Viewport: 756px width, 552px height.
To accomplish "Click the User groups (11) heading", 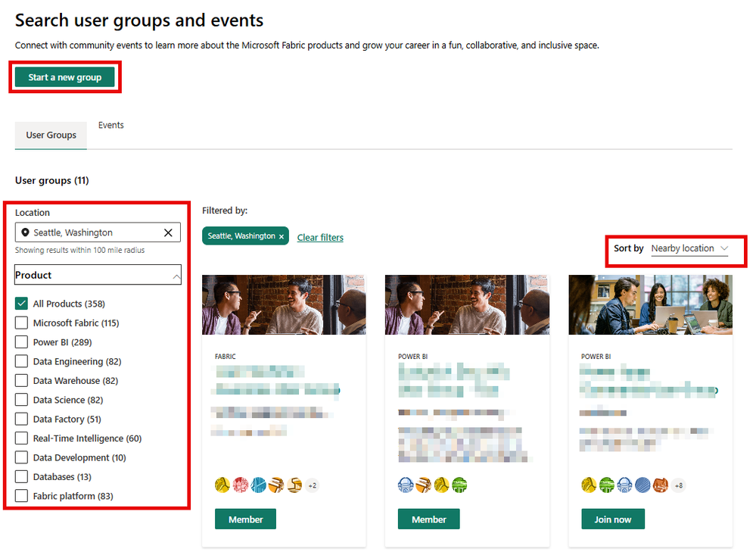I will (x=52, y=180).
